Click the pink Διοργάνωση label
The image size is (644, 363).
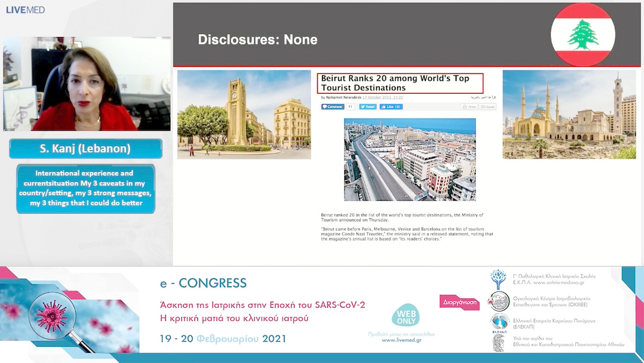[x=460, y=303]
